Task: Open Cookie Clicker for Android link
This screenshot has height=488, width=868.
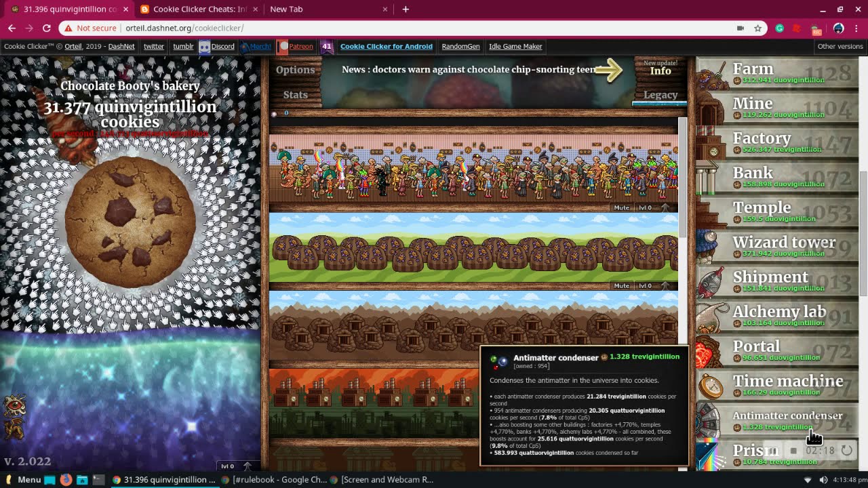Action: pos(387,46)
